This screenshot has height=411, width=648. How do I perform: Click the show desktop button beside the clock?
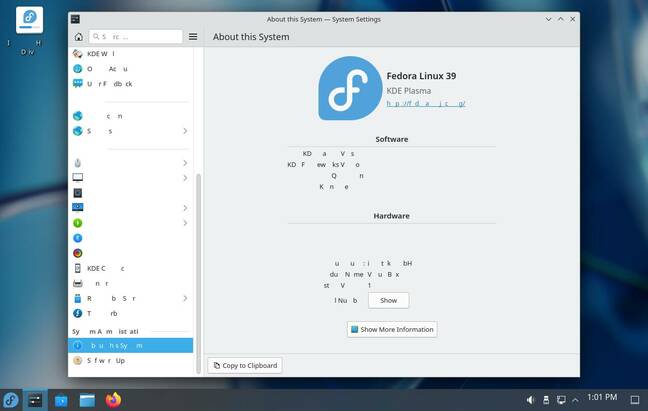[x=635, y=400]
